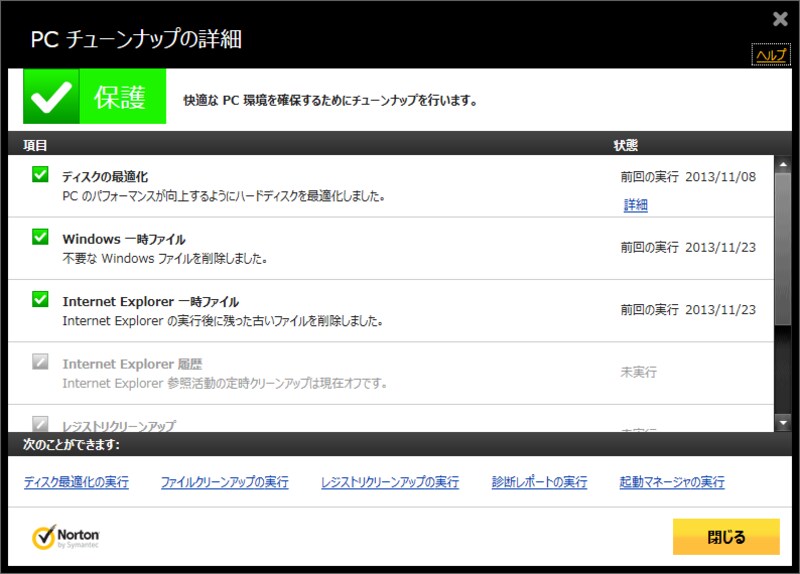Viewport: 800px width, 574px height.
Task: Run ファイルクリーンアップの実行
Action: coord(224,482)
